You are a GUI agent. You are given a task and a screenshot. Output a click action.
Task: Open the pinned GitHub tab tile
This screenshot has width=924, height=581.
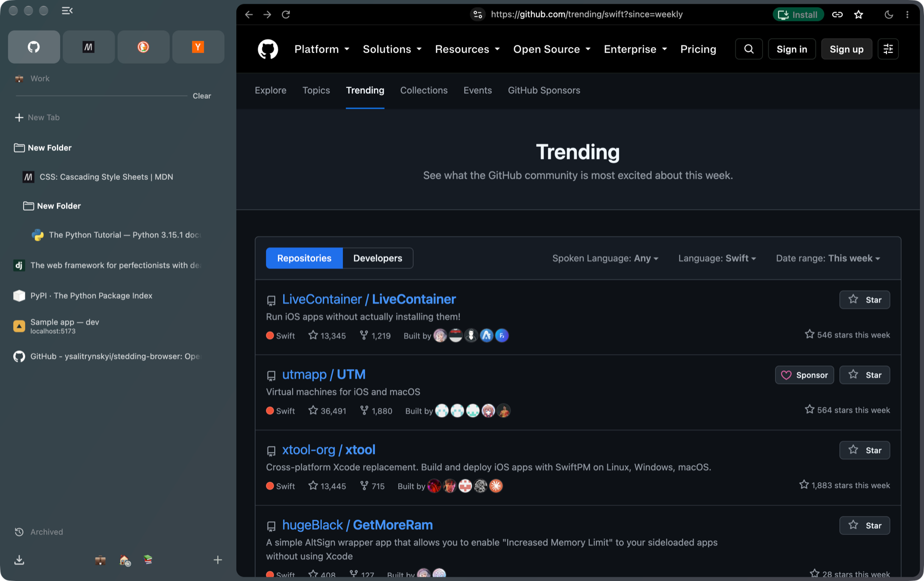pyautogui.click(x=34, y=47)
